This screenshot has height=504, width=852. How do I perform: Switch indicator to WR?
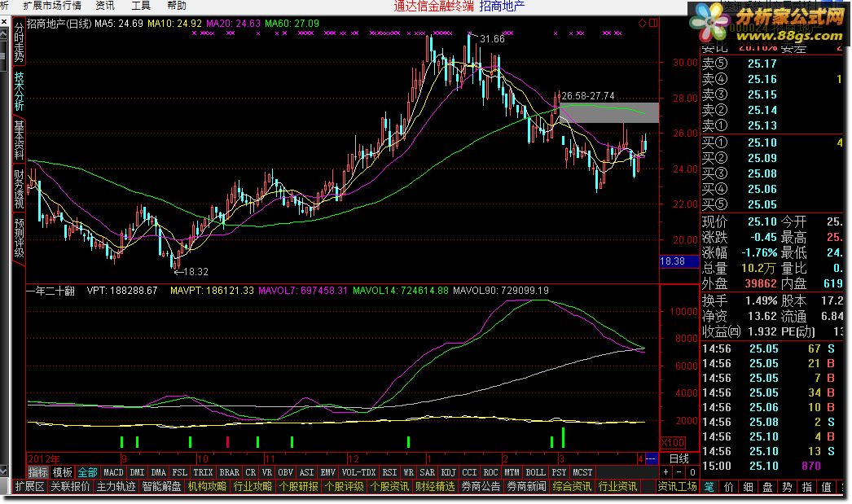pos(409,472)
